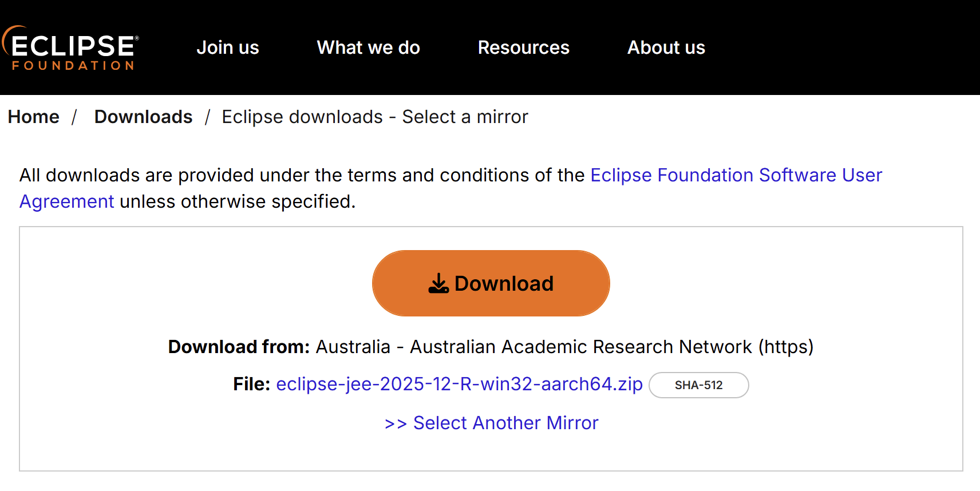Open the Eclipse Foundation Software User Agreement link
Image resolution: width=980 pixels, height=491 pixels.
736,175
